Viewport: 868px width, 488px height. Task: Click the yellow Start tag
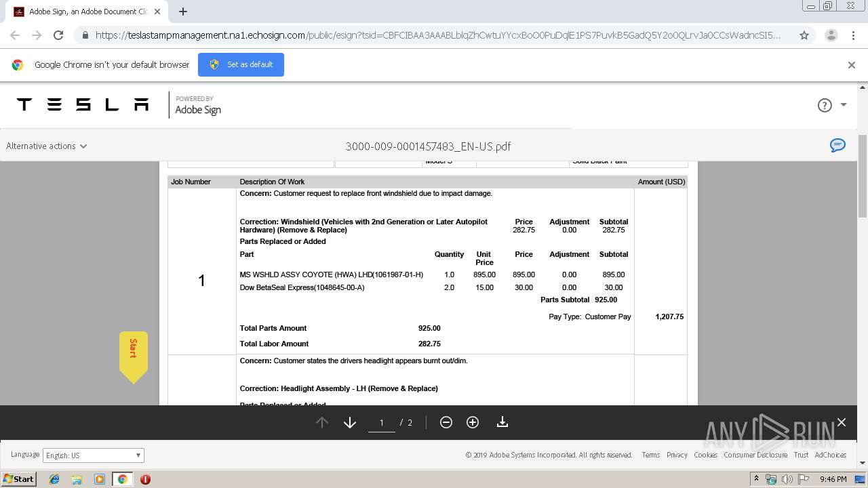(x=134, y=356)
